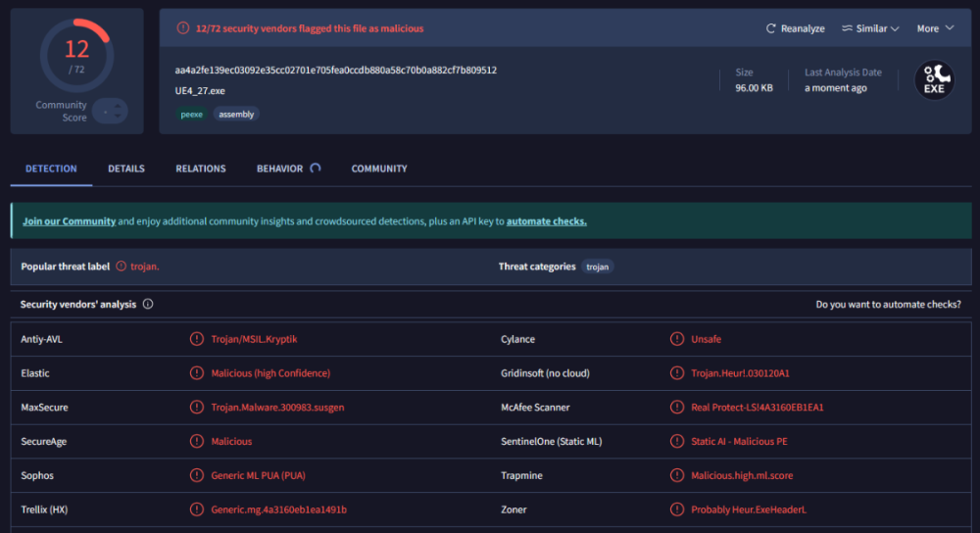Select the assembly tag
Screen dimensions: 980x533
(x=236, y=115)
